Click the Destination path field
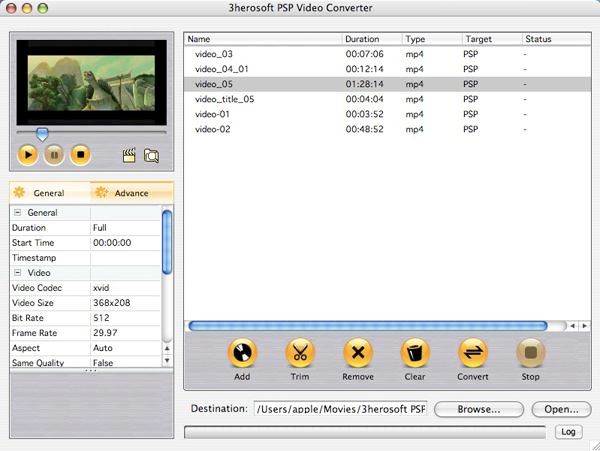 (340, 409)
